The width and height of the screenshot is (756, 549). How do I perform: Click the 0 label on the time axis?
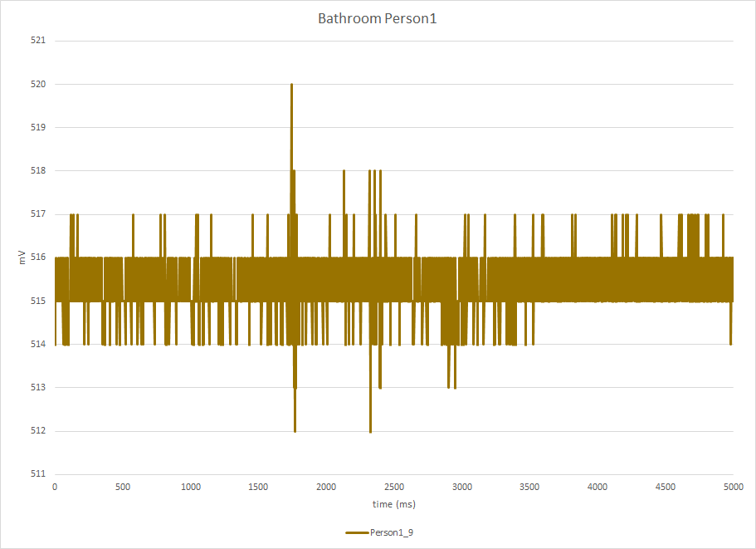click(x=55, y=487)
